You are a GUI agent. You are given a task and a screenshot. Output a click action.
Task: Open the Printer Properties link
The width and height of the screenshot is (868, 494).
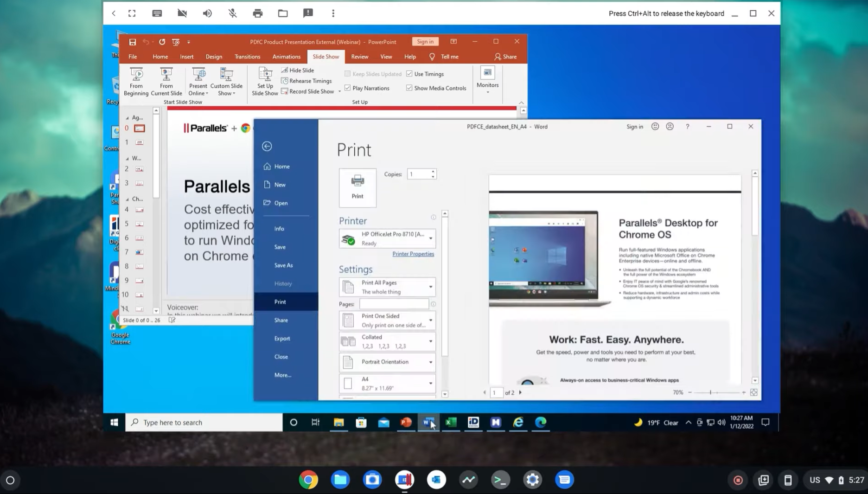click(x=413, y=254)
